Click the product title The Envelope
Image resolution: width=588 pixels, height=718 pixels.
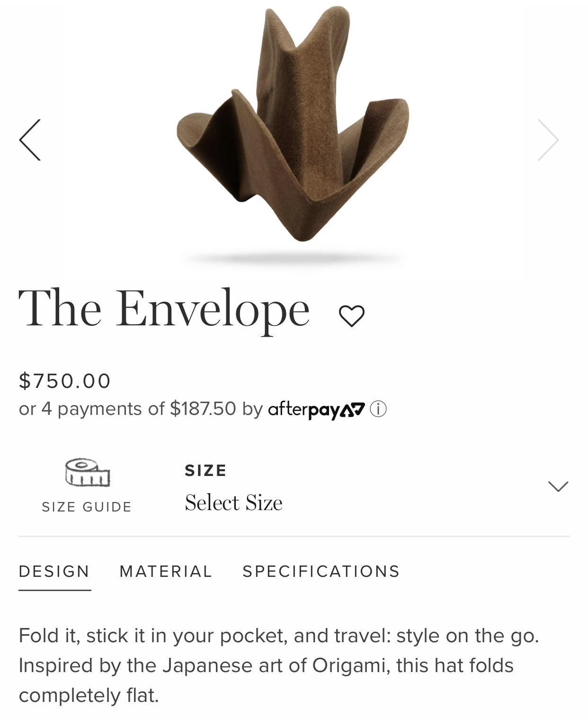(164, 308)
